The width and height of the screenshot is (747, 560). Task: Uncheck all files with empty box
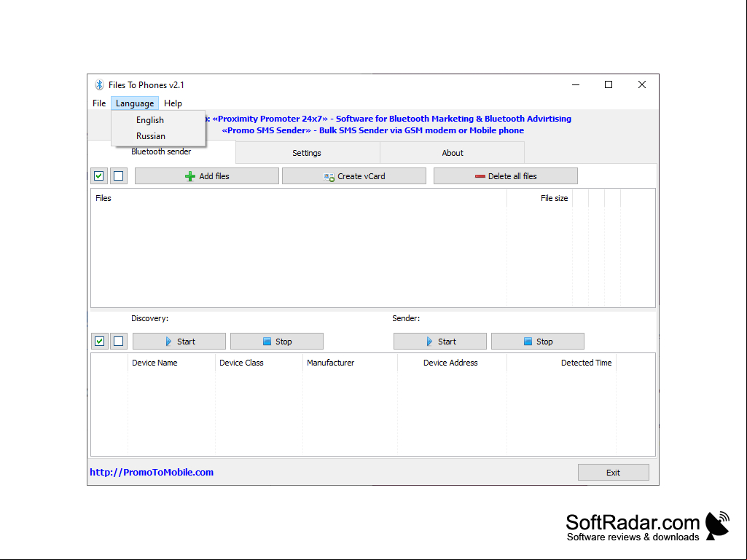tap(119, 176)
